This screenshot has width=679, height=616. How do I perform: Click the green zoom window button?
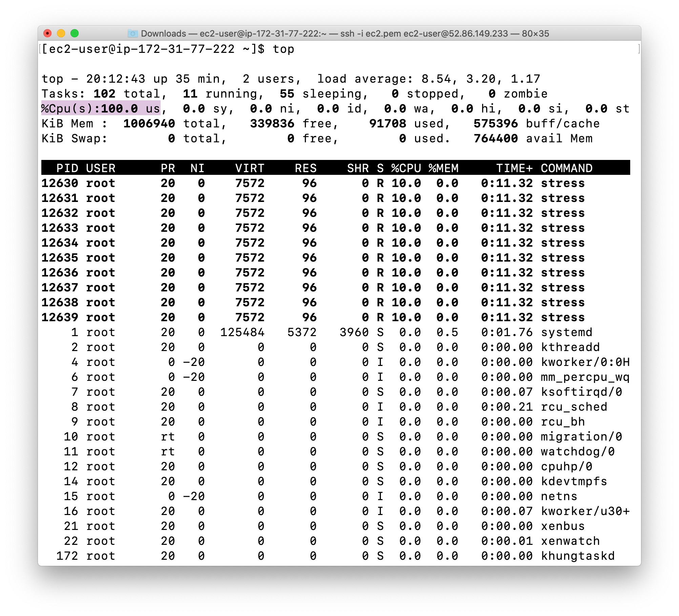click(x=75, y=33)
